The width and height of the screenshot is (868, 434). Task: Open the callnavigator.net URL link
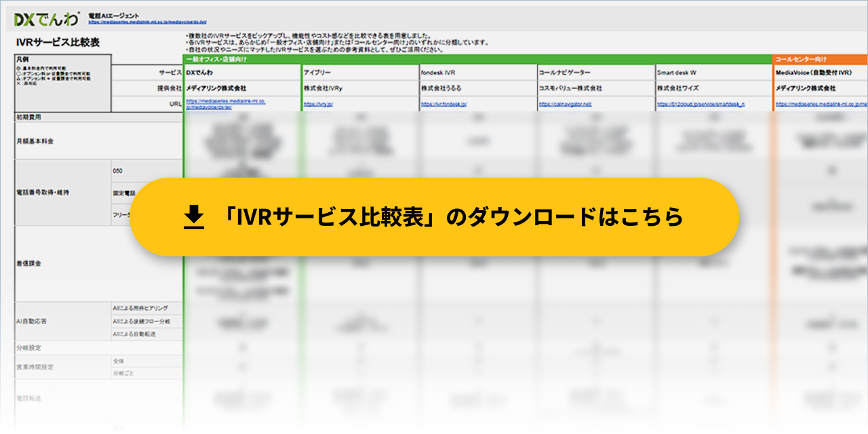[566, 104]
